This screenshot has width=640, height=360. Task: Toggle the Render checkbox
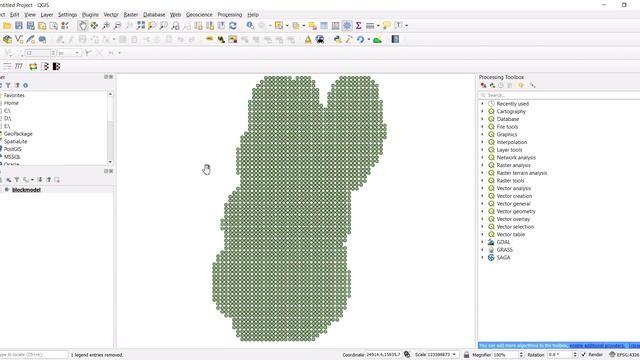(x=583, y=354)
